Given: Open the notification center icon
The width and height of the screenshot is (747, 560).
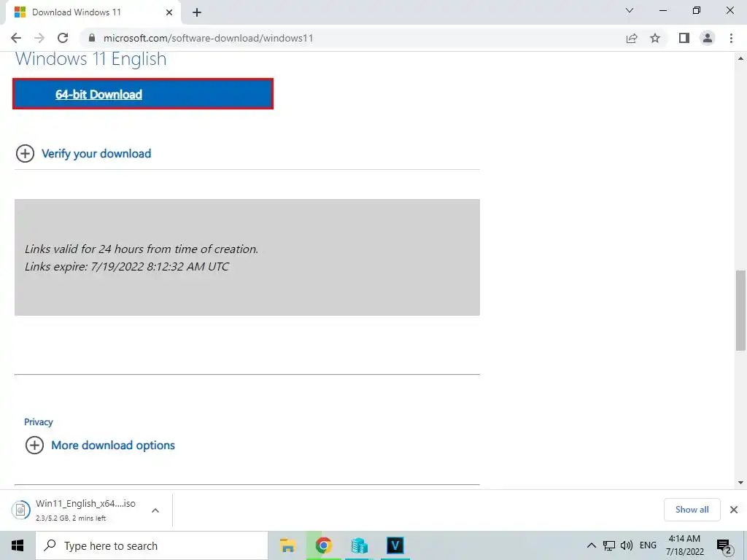Looking at the screenshot, I should click(724, 546).
